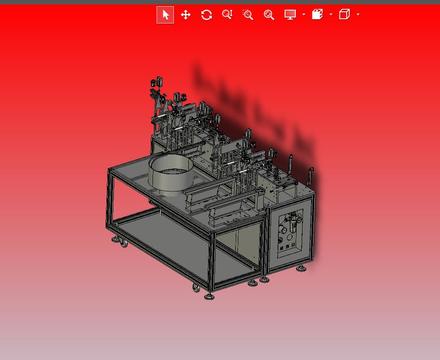440x360 pixels.
Task: Pick the Zoom area magnifier tool
Action: coord(248,15)
